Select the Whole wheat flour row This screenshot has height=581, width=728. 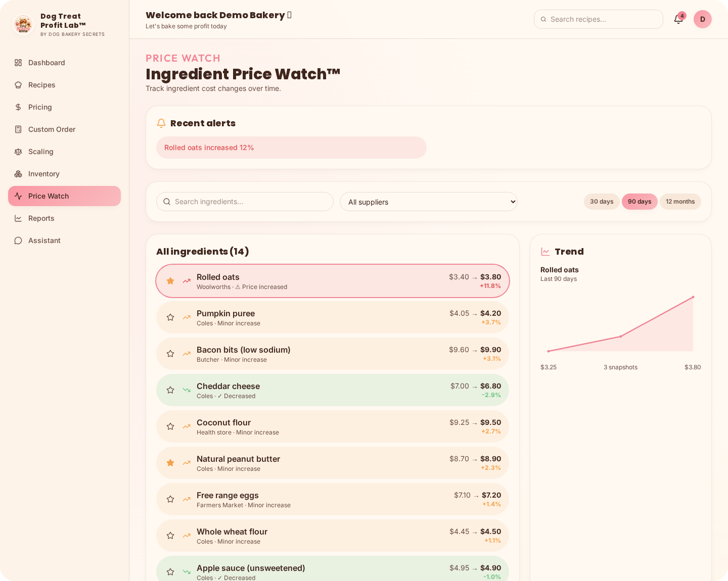(333, 536)
